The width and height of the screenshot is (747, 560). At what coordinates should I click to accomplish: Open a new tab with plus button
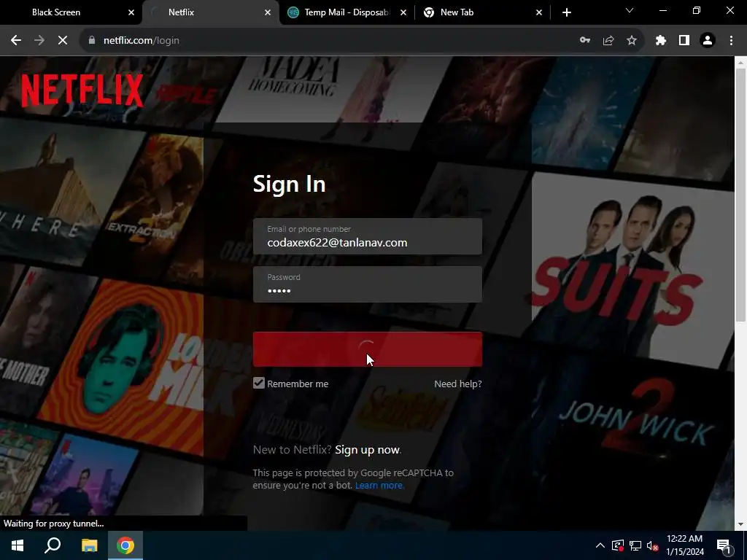pyautogui.click(x=566, y=12)
